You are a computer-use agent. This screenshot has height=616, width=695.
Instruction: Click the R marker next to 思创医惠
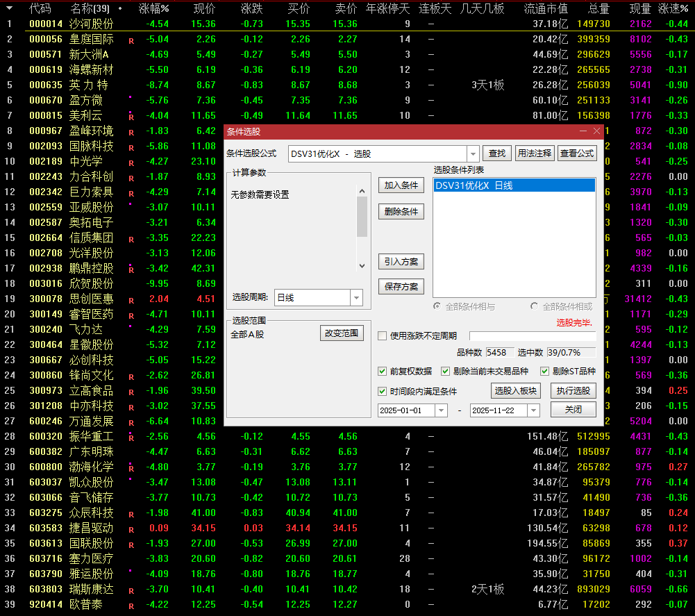[131, 299]
